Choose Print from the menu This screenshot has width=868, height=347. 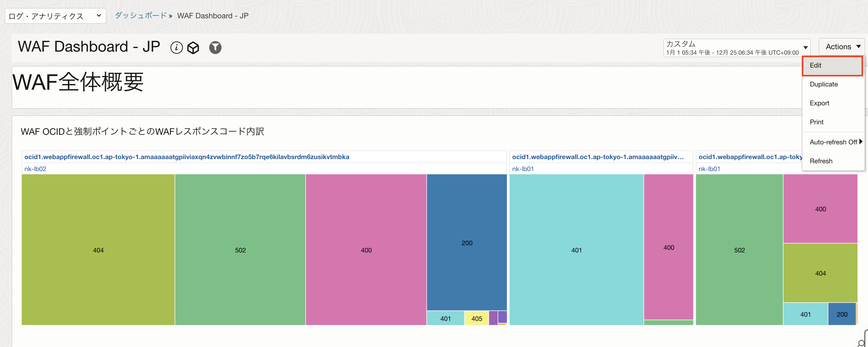click(x=816, y=122)
